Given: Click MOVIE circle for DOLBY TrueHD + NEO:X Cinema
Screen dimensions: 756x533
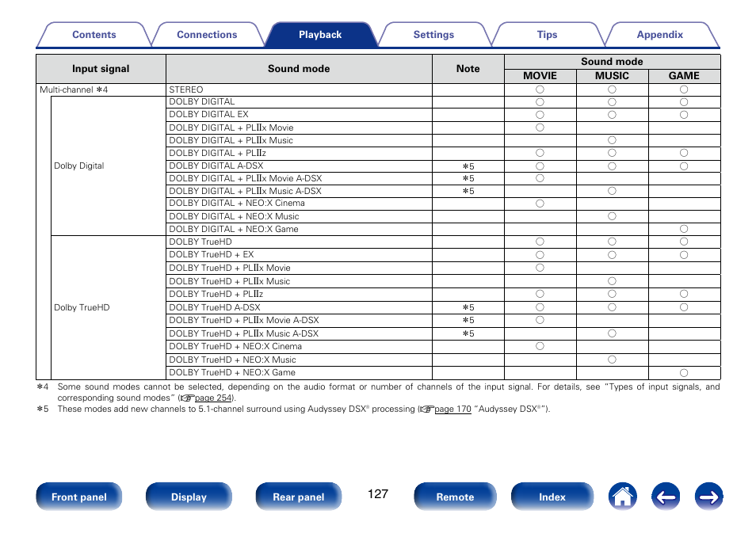Looking at the screenshot, I should (540, 346).
